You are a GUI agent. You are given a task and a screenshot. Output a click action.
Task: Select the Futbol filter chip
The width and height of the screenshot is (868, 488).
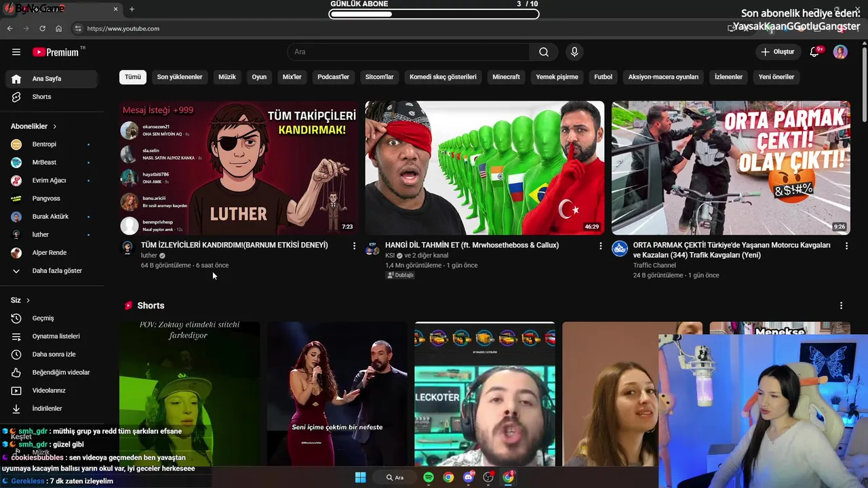pyautogui.click(x=603, y=77)
